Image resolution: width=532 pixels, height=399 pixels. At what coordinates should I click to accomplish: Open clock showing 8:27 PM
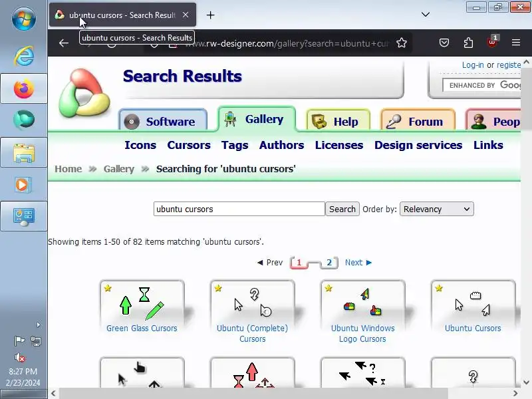(23, 377)
